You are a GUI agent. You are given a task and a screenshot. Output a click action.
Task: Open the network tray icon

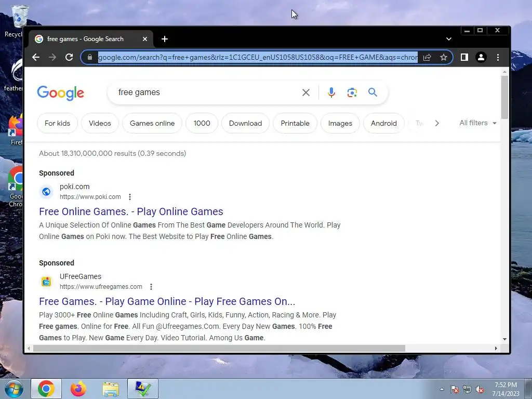click(467, 389)
